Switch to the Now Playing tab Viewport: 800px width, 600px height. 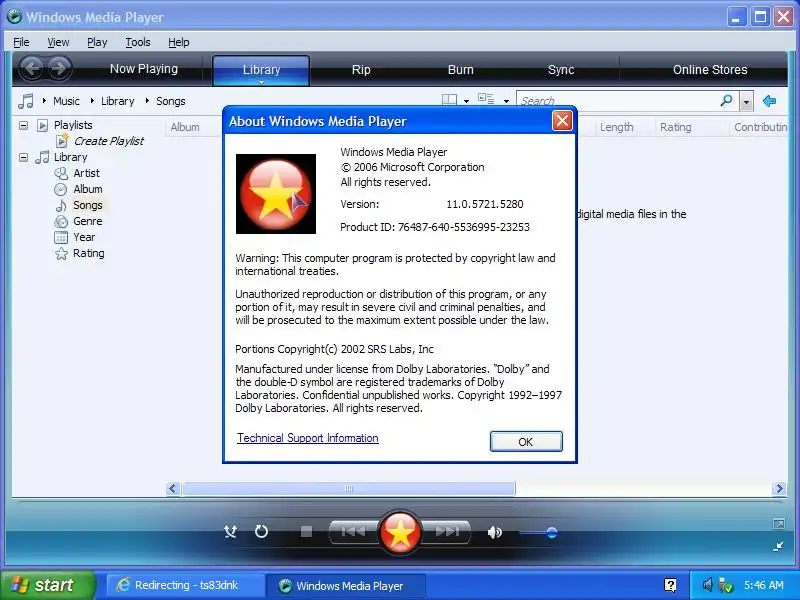tap(144, 69)
